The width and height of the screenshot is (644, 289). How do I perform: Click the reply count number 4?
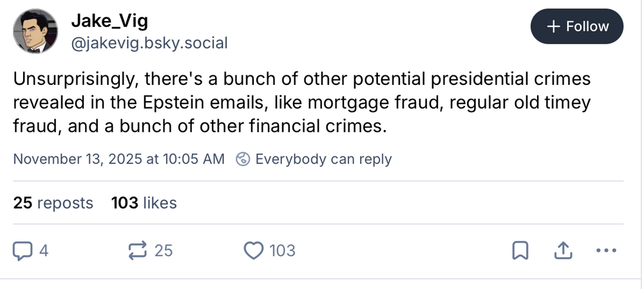pyautogui.click(x=44, y=250)
